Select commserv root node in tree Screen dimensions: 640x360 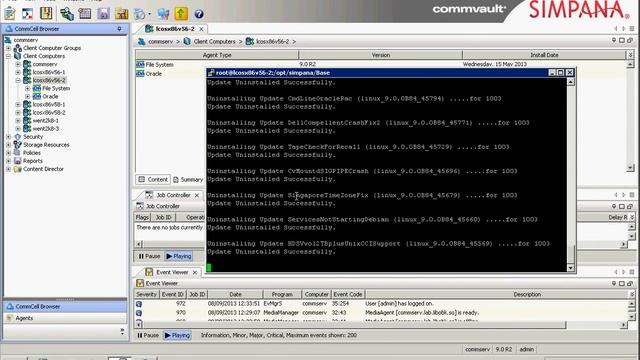click(x=25, y=40)
